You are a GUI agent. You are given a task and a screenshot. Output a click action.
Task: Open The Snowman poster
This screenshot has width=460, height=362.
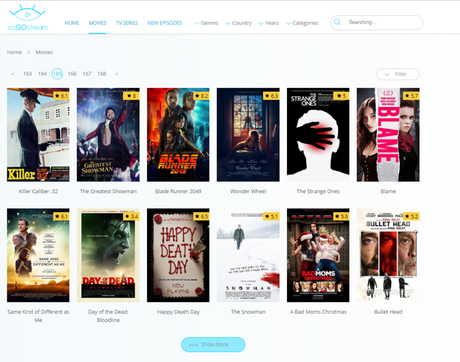click(248, 255)
